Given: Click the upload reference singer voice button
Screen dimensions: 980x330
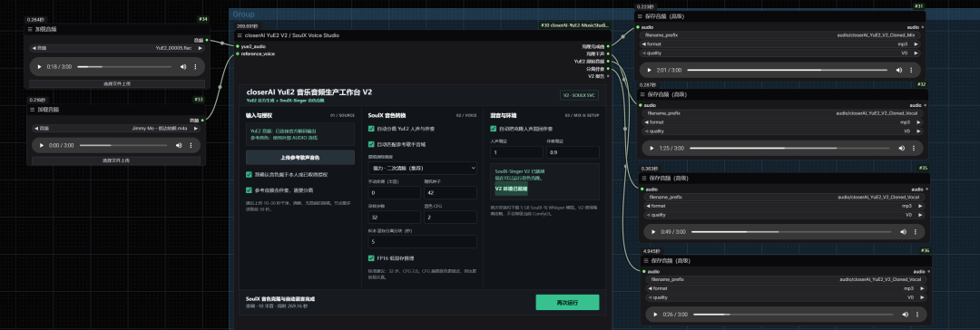Looking at the screenshot, I should tap(300, 158).
